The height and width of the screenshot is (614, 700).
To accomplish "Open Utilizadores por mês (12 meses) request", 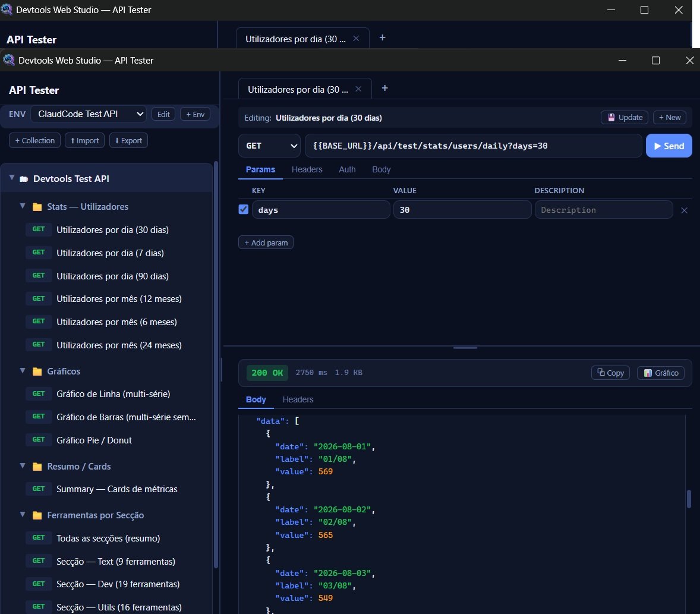I will [x=119, y=299].
